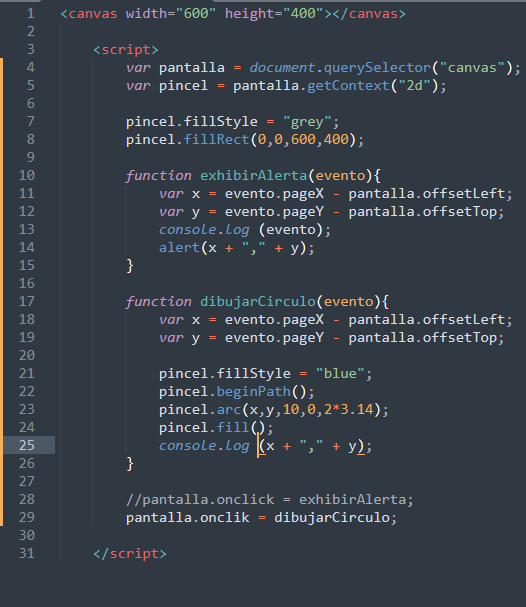Place cursor on function name dibujarCirculo
526x607 pixels.
[x=258, y=302]
